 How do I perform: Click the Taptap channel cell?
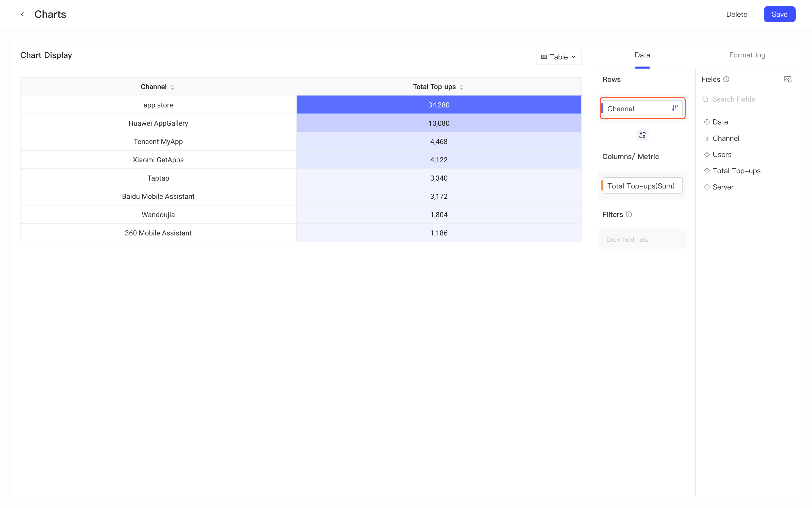[158, 178]
